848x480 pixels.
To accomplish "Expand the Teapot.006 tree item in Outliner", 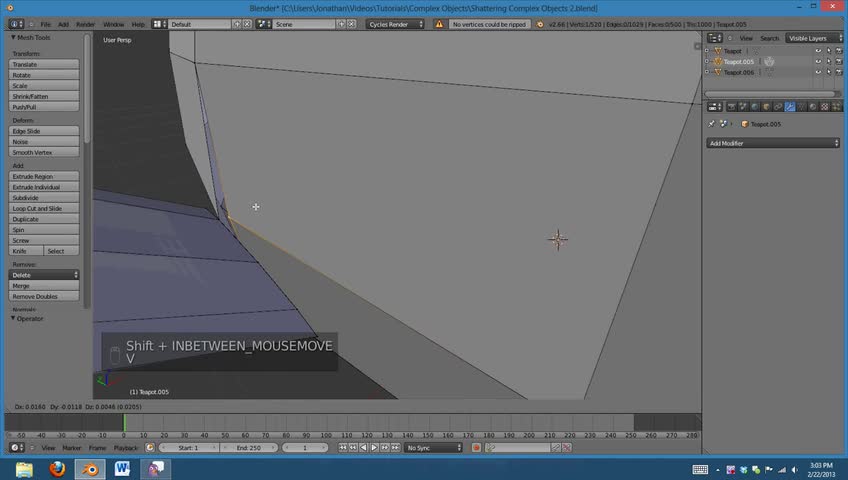I will (707, 72).
